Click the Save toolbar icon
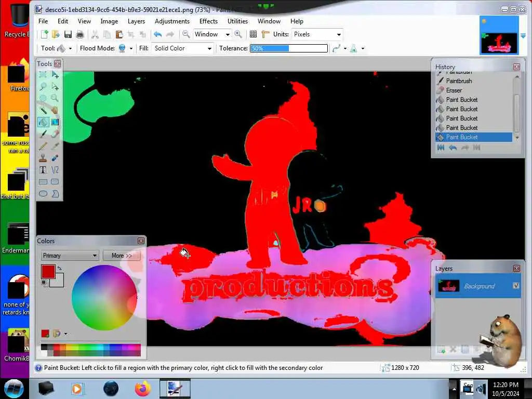The image size is (532, 399). pyautogui.click(x=68, y=34)
